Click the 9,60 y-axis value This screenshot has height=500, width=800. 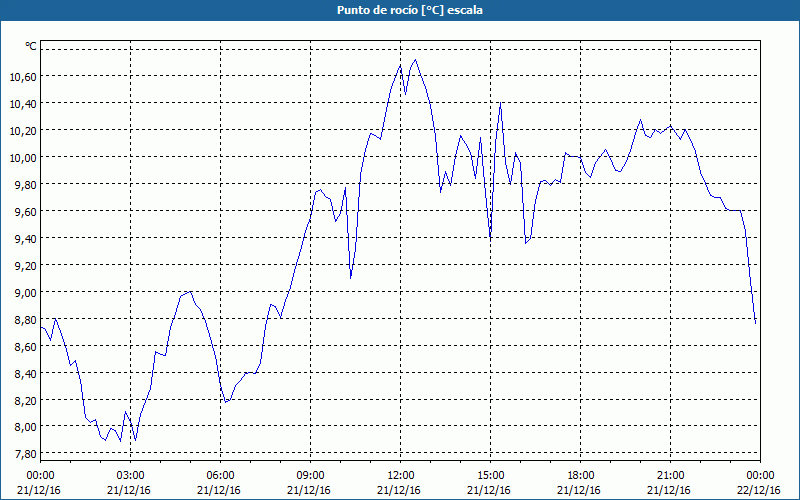coord(26,212)
